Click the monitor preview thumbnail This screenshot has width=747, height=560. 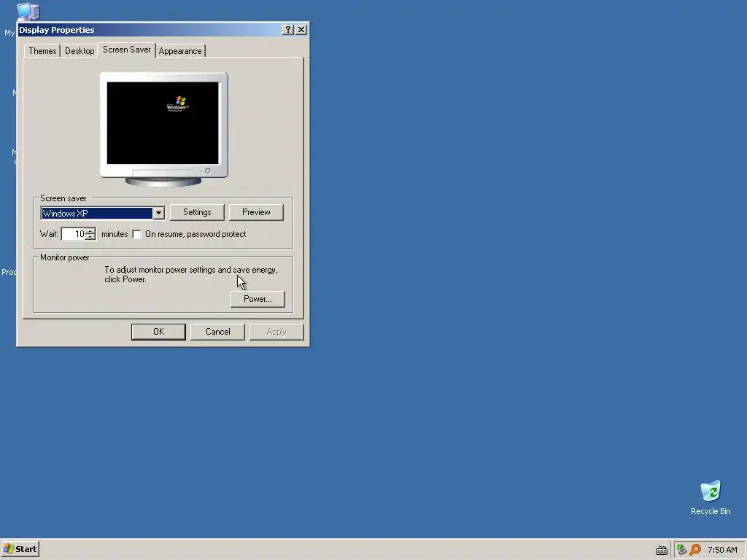coord(164,129)
